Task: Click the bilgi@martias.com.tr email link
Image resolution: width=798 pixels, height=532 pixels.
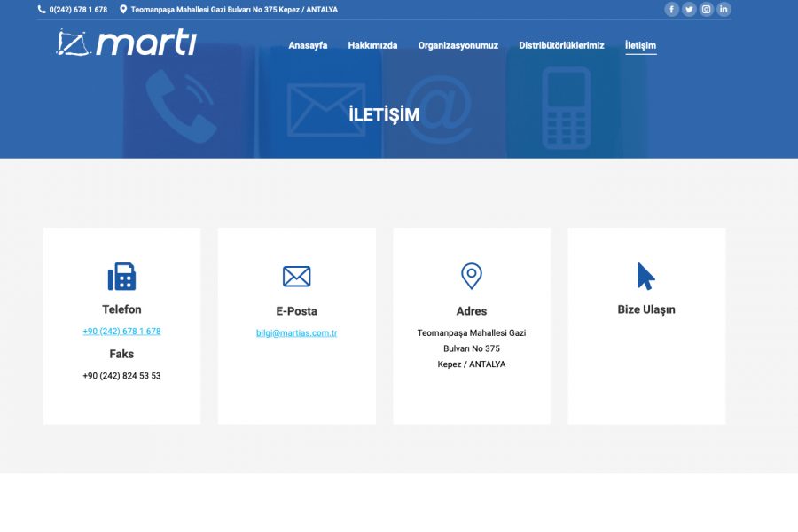Action: (x=296, y=333)
